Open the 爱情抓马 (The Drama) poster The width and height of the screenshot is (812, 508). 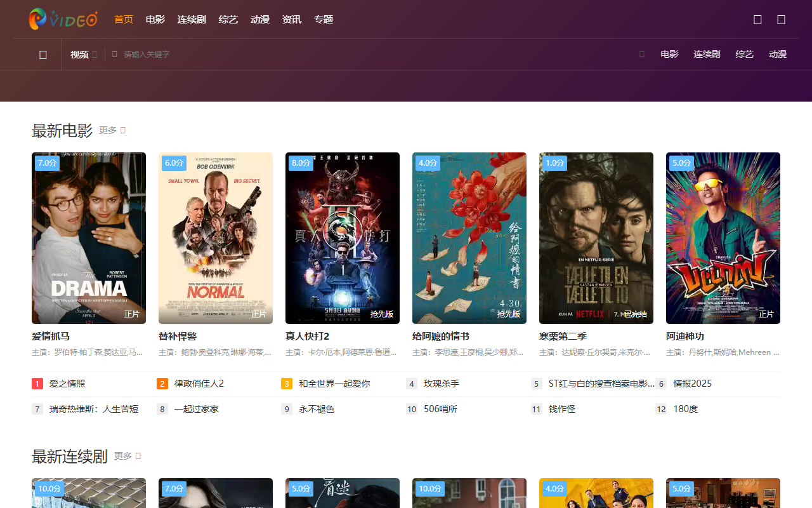click(x=89, y=238)
